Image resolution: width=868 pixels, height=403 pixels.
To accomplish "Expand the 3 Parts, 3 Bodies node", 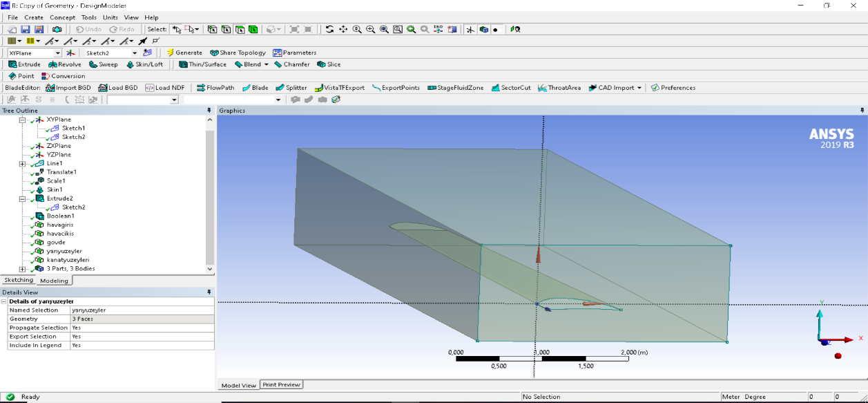I will 22,269.
